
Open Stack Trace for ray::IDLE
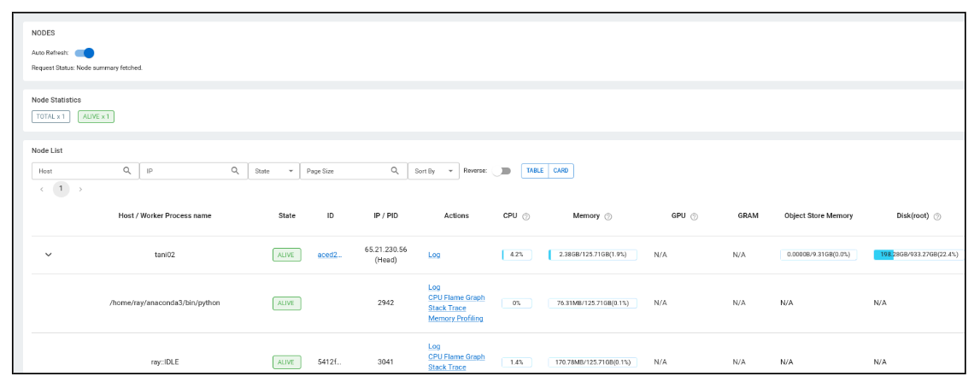pos(447,367)
